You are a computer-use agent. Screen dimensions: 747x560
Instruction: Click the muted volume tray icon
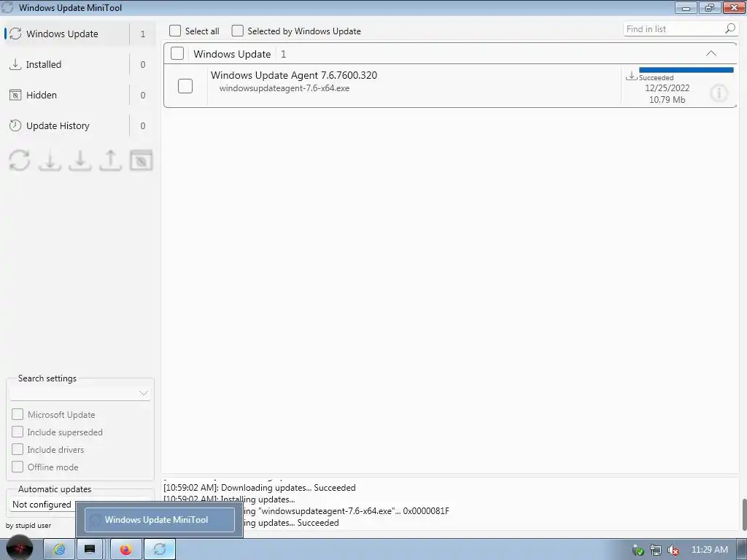point(673,550)
